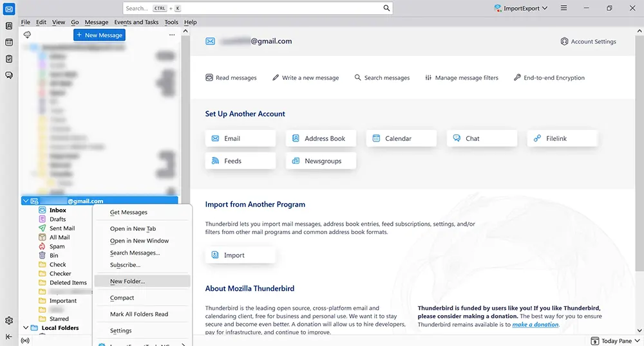Click the Feeds setup button
Image resolution: width=644 pixels, height=346 pixels.
[x=240, y=161]
